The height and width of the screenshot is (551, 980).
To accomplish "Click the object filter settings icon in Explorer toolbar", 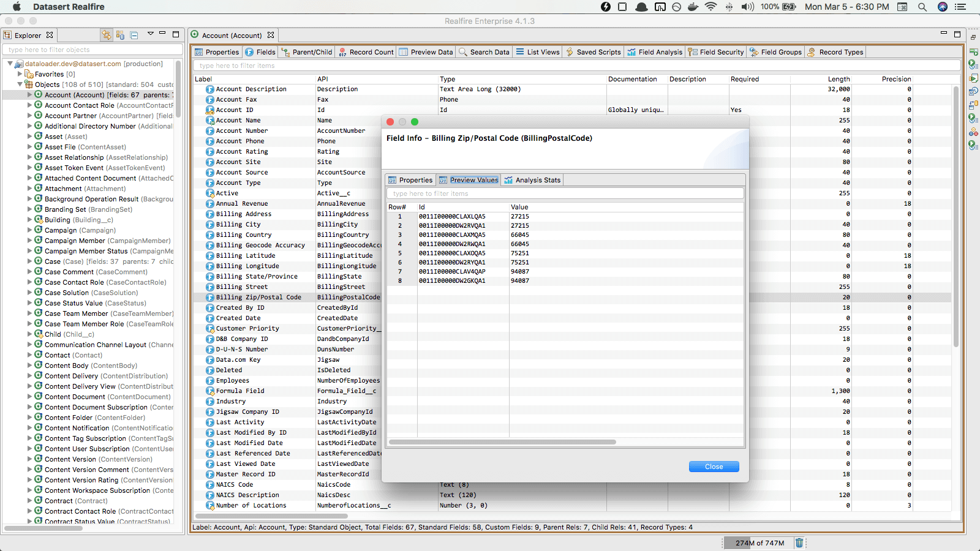I will [x=120, y=35].
